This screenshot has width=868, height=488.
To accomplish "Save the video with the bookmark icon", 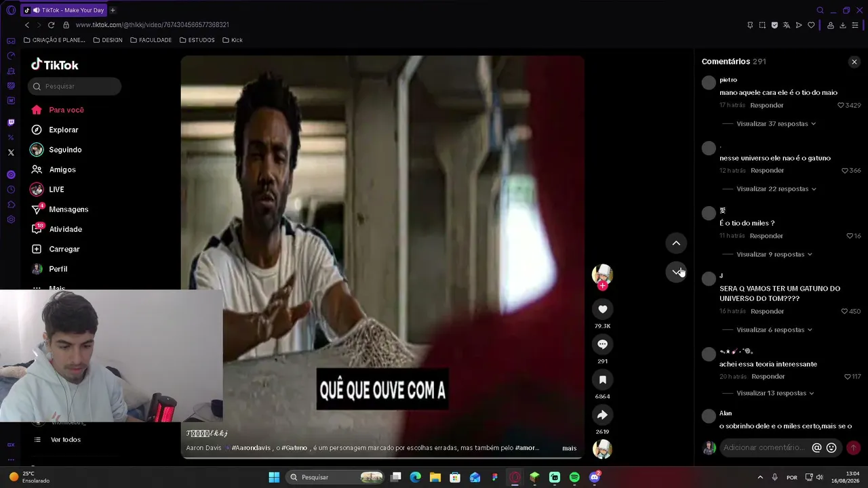I will (602, 380).
